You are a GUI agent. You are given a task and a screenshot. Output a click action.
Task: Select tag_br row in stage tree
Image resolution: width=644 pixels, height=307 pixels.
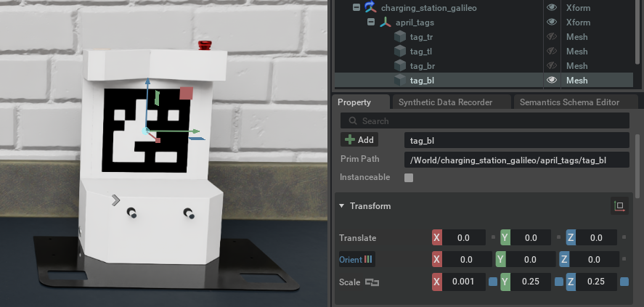coord(484,65)
